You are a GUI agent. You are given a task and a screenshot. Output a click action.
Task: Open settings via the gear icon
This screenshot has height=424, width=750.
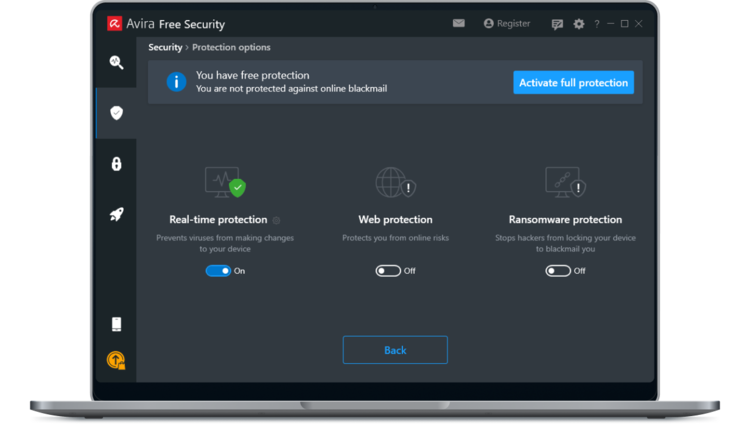(578, 24)
